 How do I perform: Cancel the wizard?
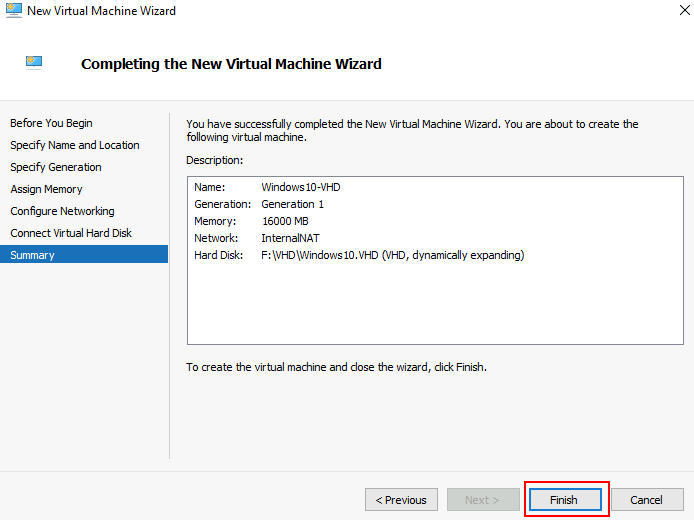pyautogui.click(x=646, y=500)
